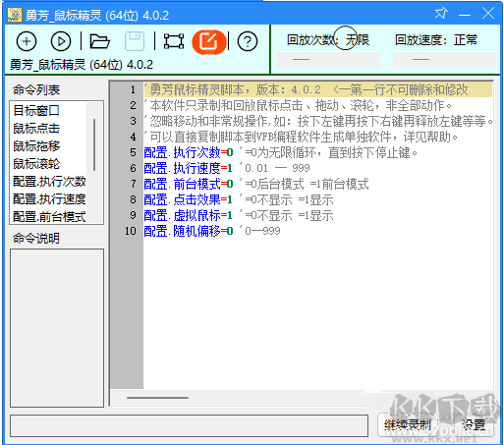Viewport: 504px width, 445px height.
Task: Select 配置.前台模式 in the command list
Action: point(49,216)
